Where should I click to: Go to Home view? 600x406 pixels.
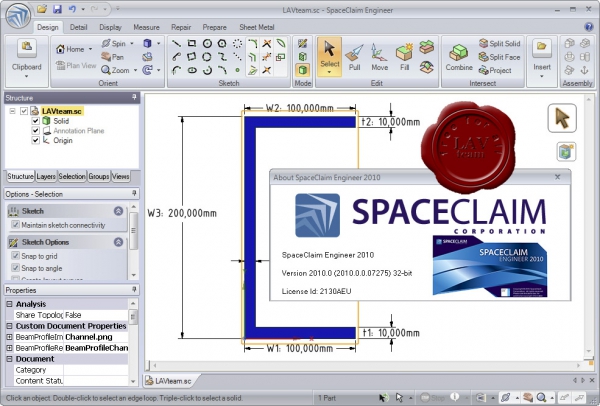[x=70, y=49]
